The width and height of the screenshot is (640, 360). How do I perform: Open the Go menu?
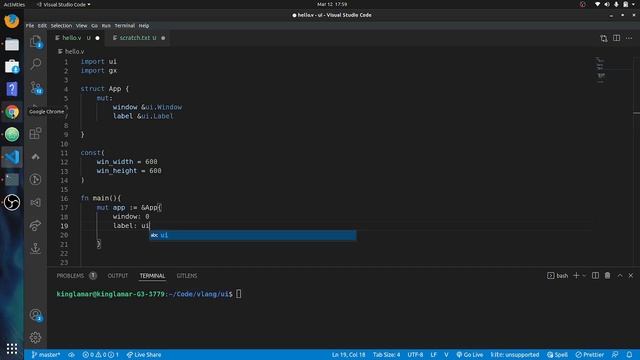(x=94, y=26)
